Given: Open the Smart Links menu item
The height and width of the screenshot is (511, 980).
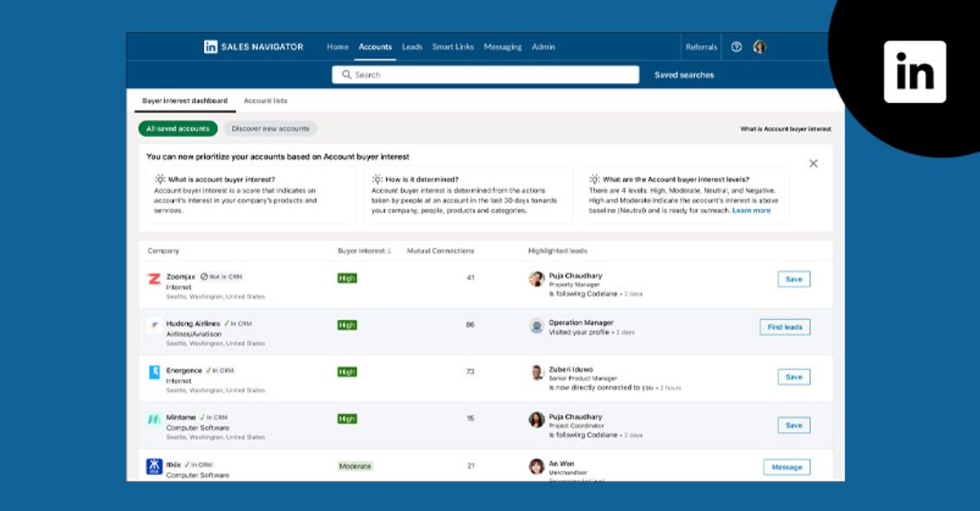Looking at the screenshot, I should tap(452, 47).
